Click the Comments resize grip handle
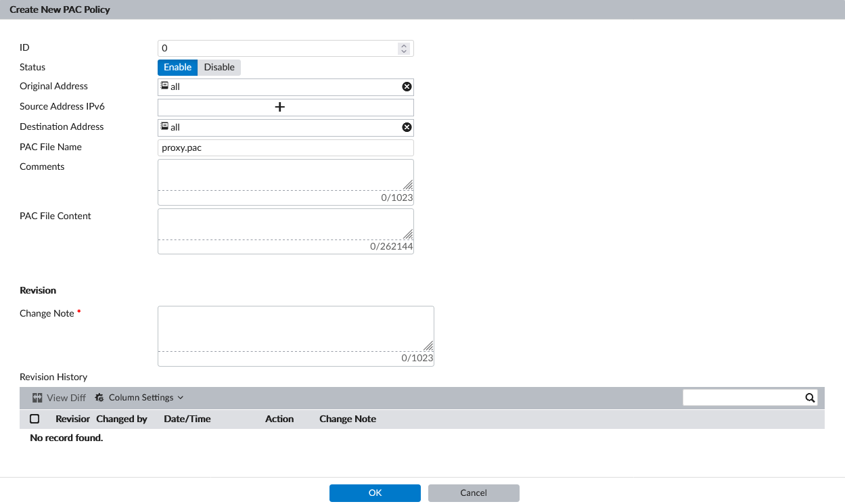This screenshot has width=845, height=504. 408,185
